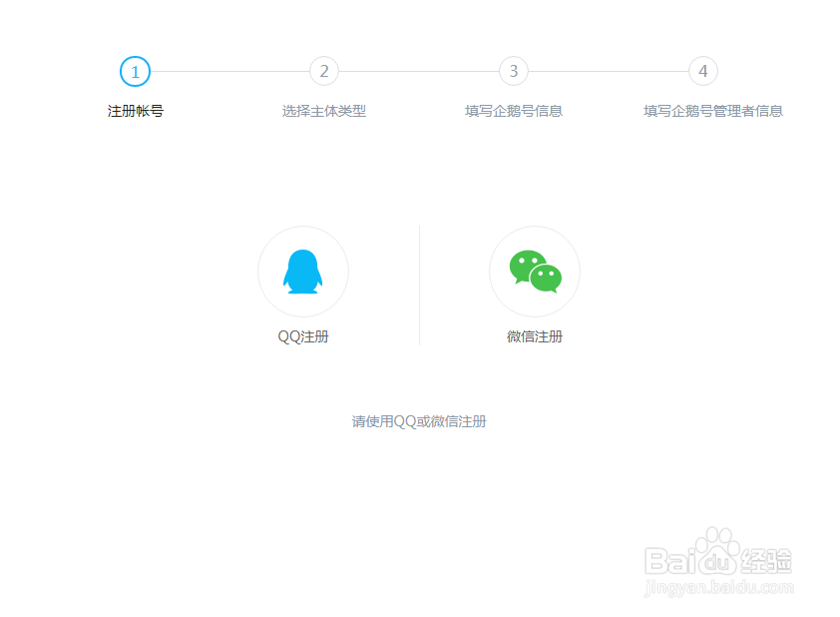Click the 填写企鹅号信息 step label
This screenshot has height=617, width=840.
coord(514,111)
